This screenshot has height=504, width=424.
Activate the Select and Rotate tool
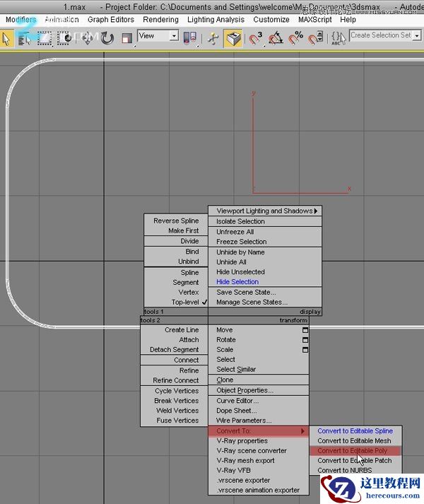pos(107,38)
